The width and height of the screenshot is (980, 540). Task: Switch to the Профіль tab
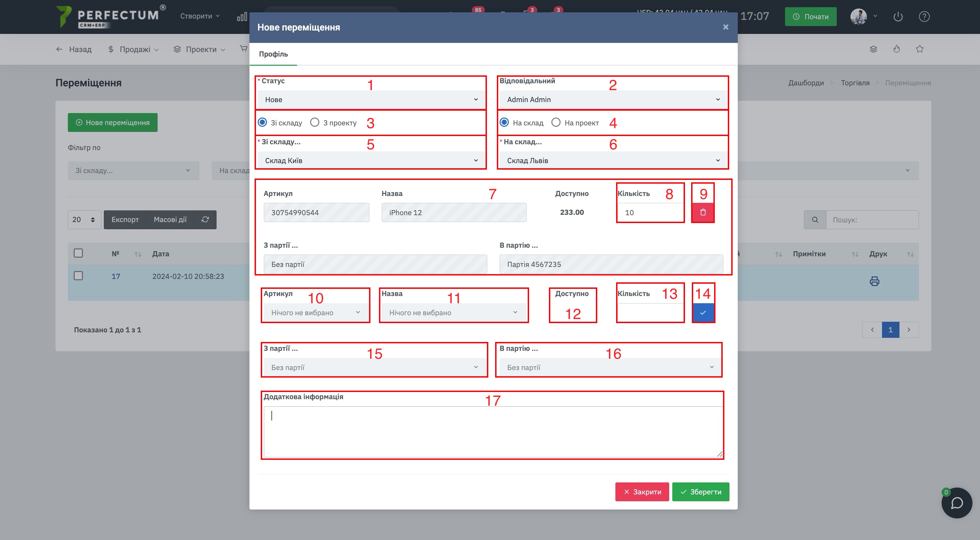coord(273,54)
